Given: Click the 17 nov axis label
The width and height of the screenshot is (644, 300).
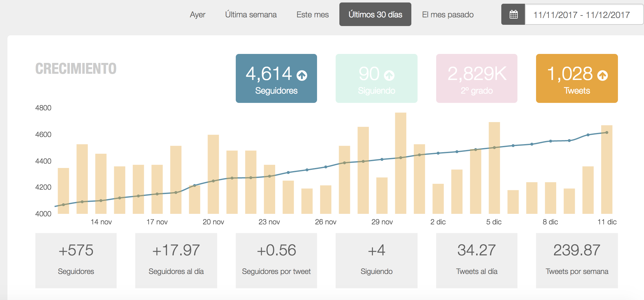Looking at the screenshot, I should tap(157, 222).
